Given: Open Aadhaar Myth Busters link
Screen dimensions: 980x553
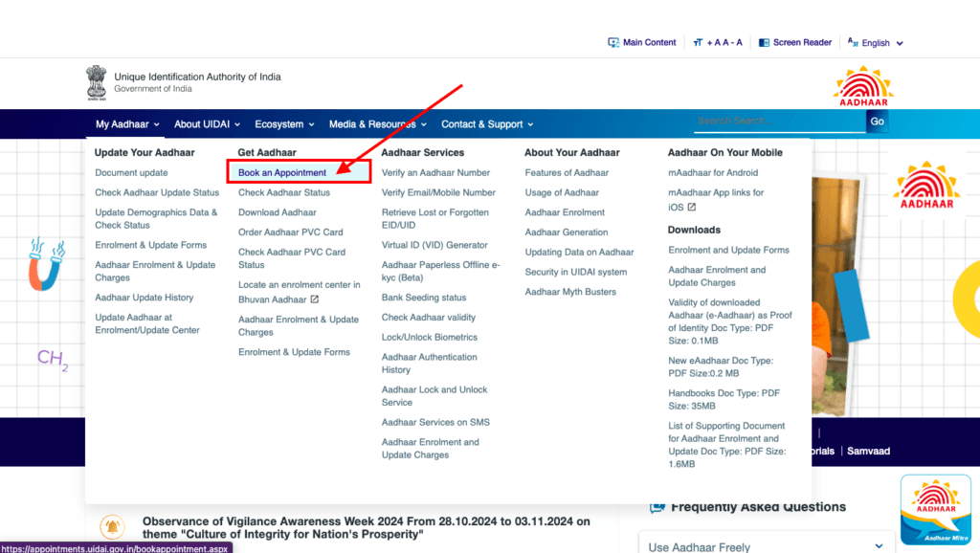Looking at the screenshot, I should 570,292.
